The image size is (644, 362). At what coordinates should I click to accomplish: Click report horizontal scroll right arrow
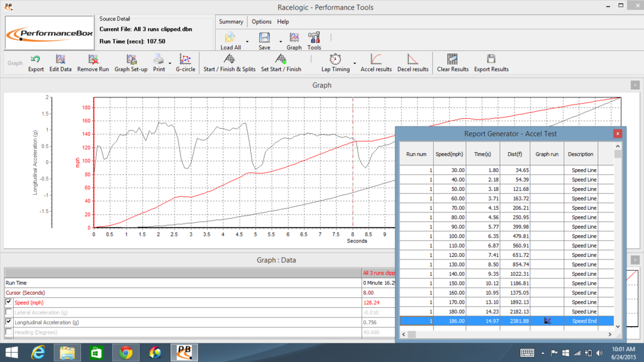coord(610,334)
